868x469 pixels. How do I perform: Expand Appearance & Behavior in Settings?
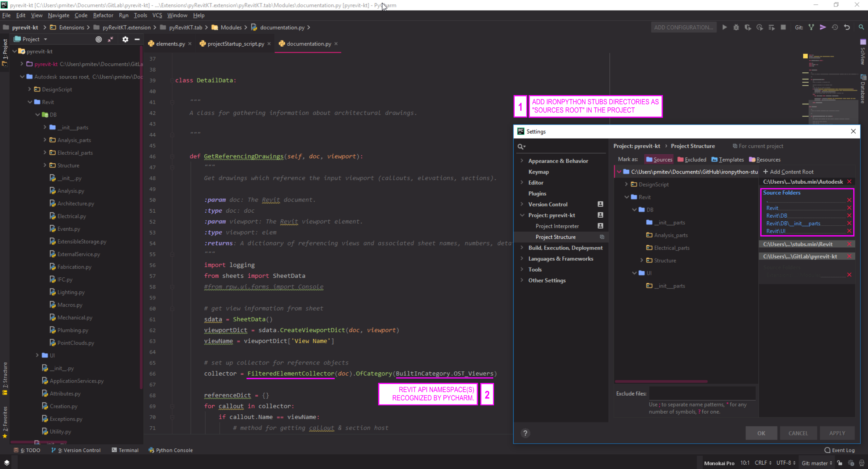click(x=522, y=161)
